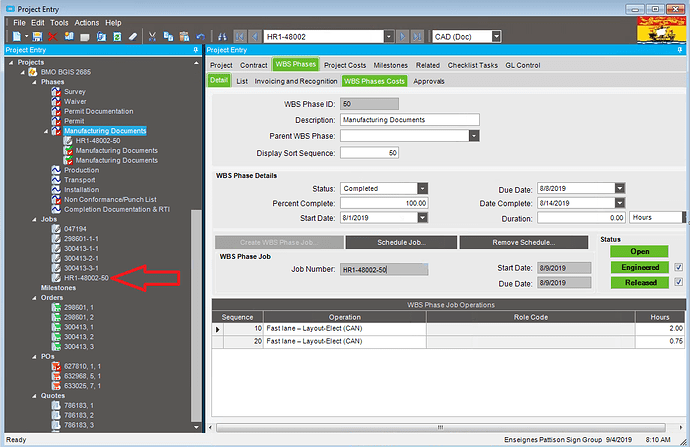The width and height of the screenshot is (690, 447).
Task: Open the Parent WBS Phase dropdown
Action: pyautogui.click(x=474, y=136)
